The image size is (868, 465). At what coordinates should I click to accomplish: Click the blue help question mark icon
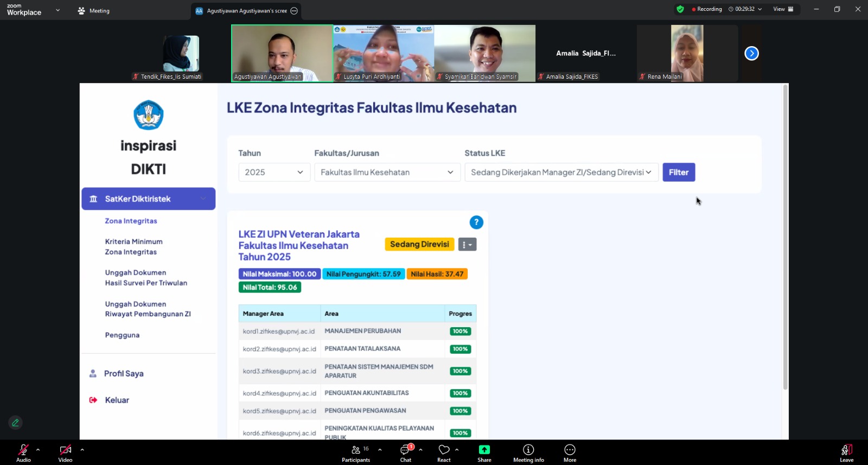coord(476,222)
